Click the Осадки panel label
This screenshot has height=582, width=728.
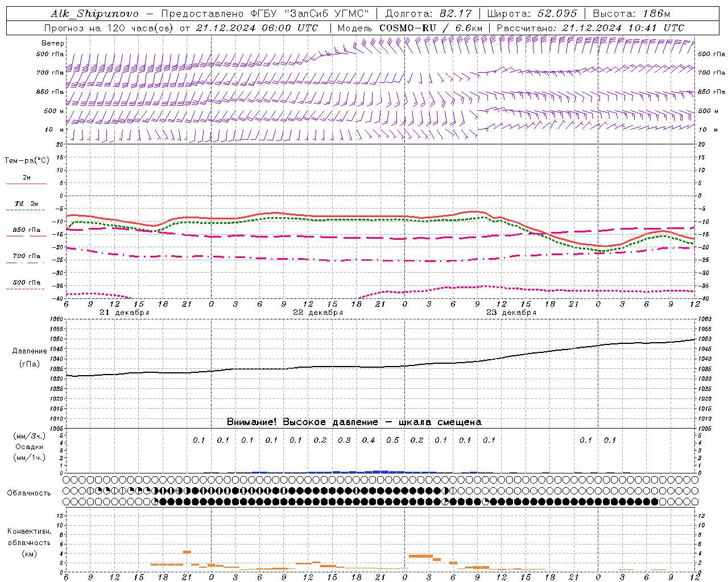point(30,447)
